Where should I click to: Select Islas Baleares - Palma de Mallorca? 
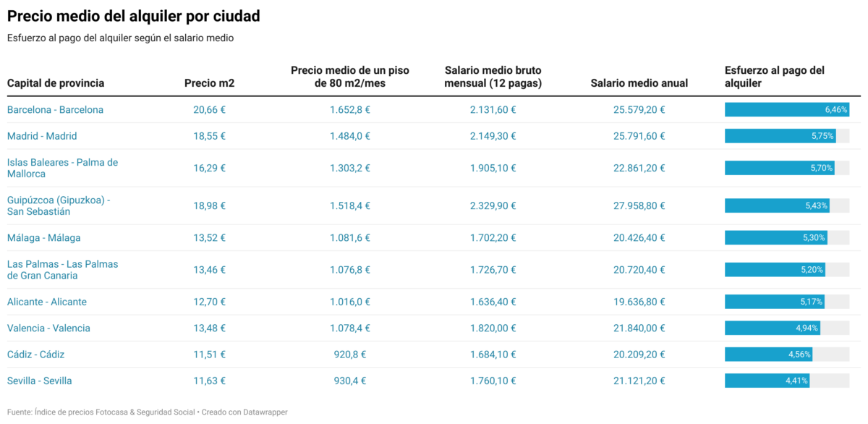[62, 168]
